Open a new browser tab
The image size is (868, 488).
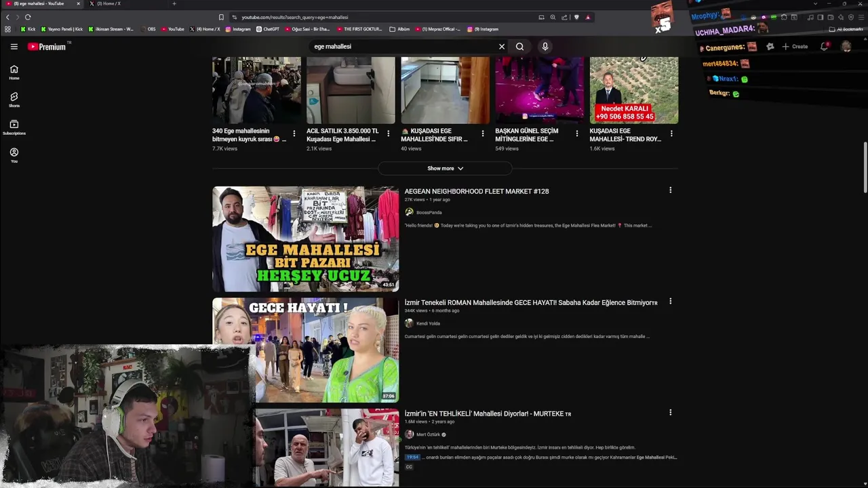click(x=174, y=3)
